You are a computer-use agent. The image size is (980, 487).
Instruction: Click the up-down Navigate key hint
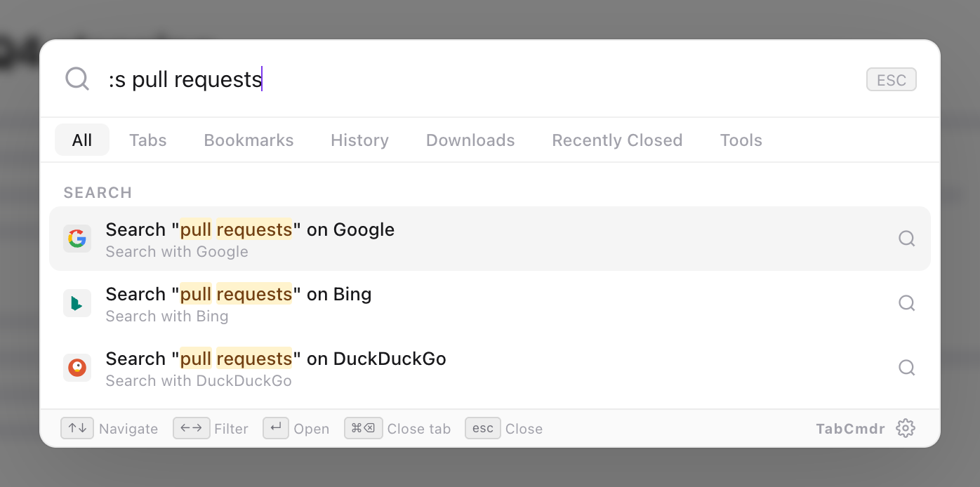click(77, 428)
